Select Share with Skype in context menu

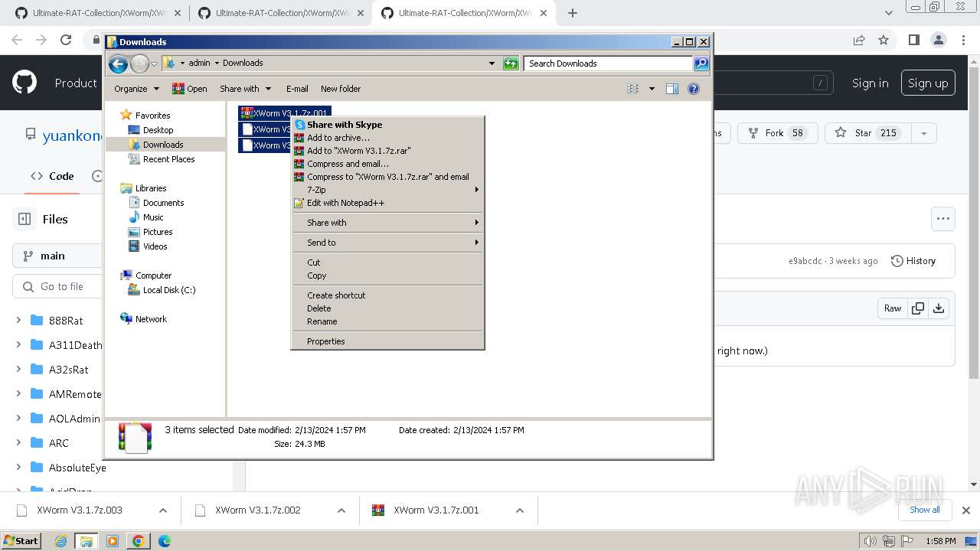387,125
